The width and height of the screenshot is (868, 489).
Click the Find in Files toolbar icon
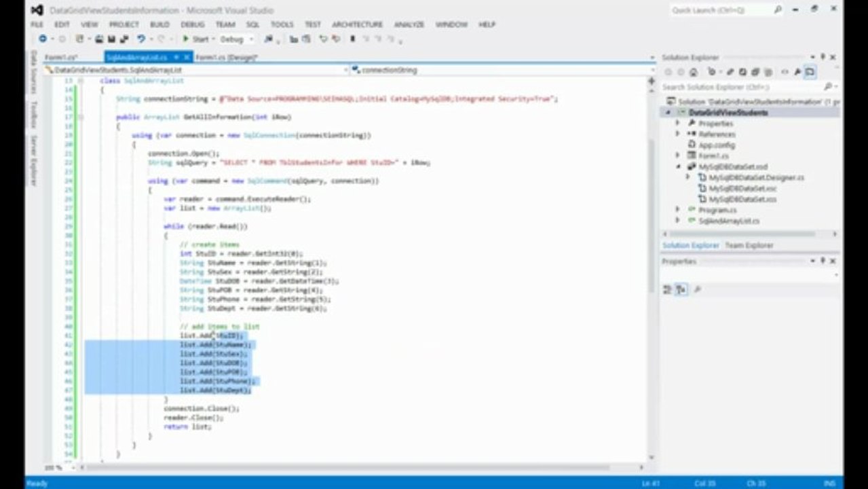269,39
